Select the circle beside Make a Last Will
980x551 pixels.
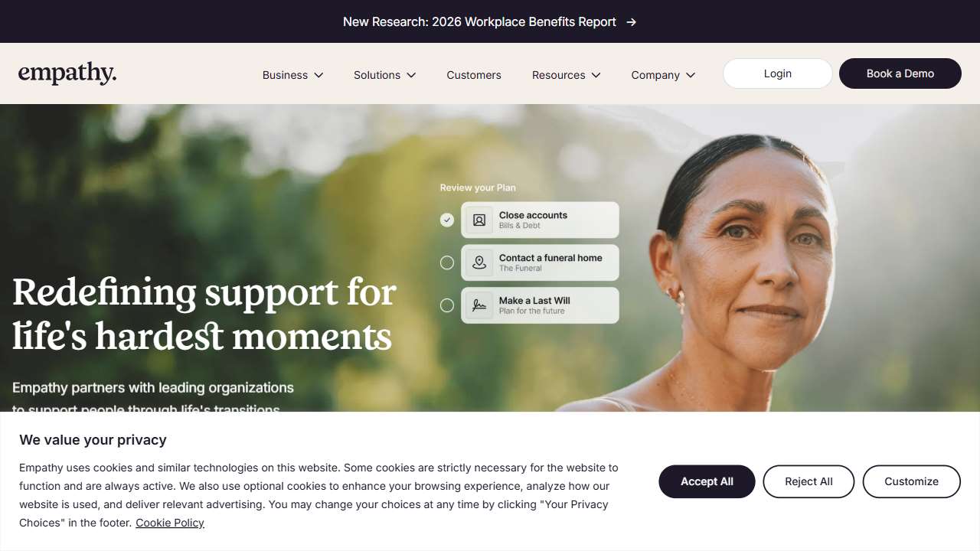tap(447, 306)
